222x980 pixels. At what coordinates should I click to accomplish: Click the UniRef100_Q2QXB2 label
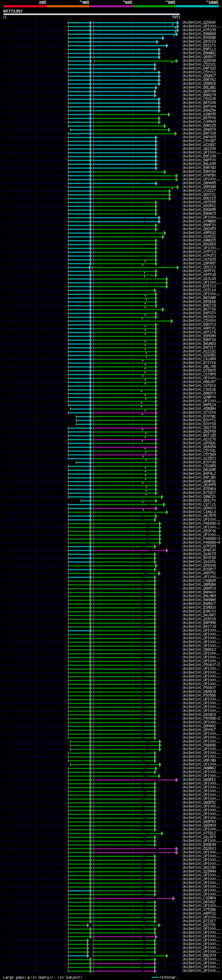coord(199,355)
